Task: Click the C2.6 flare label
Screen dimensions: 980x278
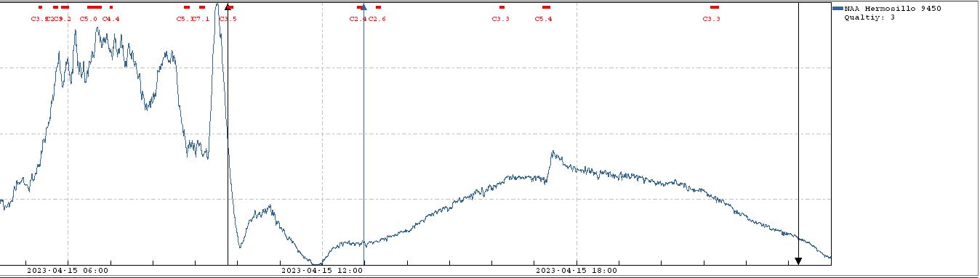Action: point(377,19)
